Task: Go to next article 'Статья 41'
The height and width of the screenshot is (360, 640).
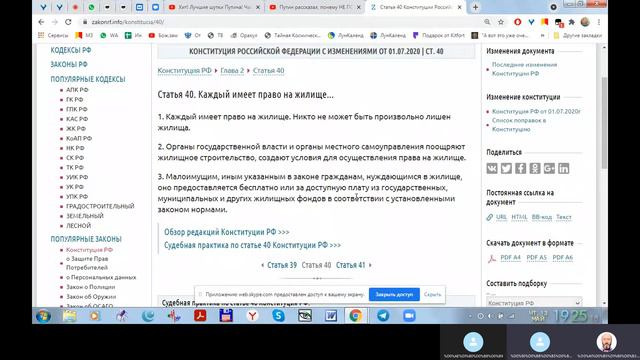Action: pos(350,265)
